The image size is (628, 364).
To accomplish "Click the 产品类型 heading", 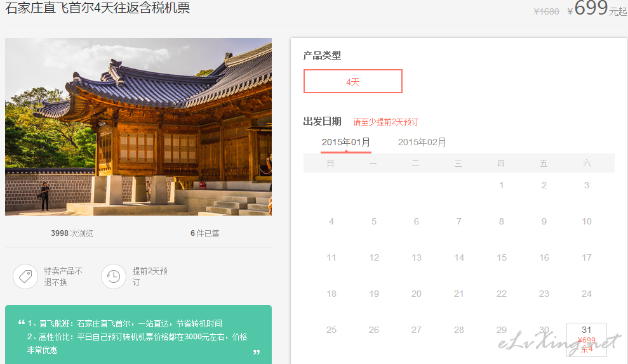I will coord(322,56).
